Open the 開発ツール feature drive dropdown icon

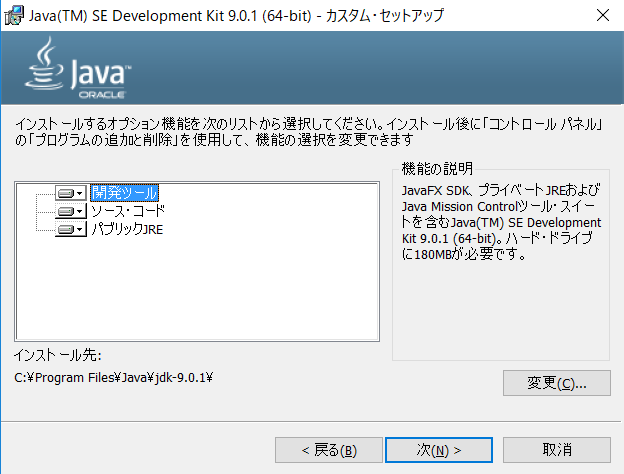point(71,193)
